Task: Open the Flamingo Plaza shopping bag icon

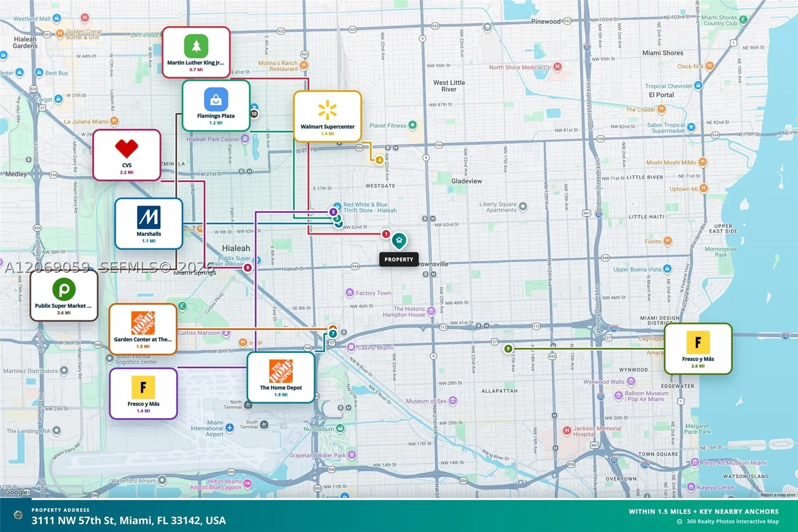Action: pos(216,99)
